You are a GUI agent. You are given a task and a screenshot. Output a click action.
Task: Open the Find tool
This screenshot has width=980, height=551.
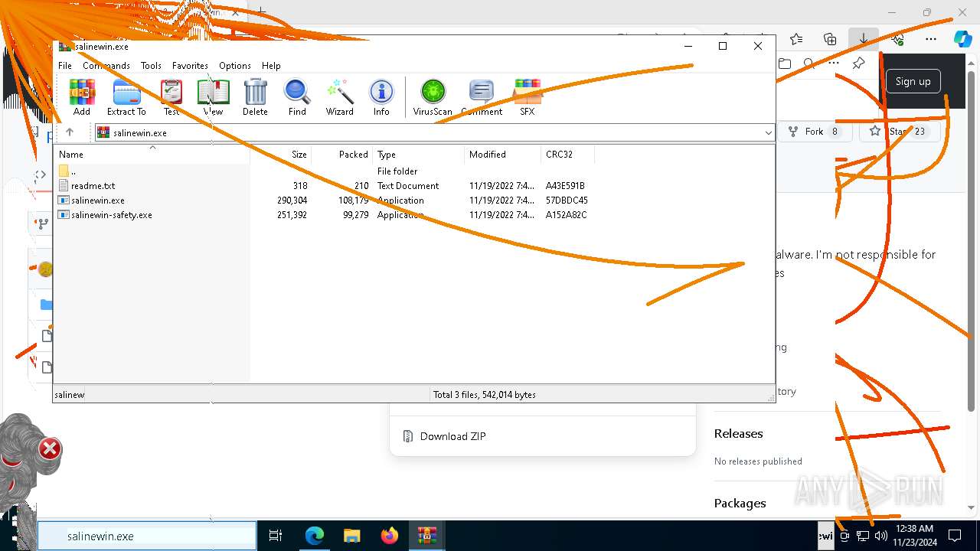pyautogui.click(x=297, y=97)
